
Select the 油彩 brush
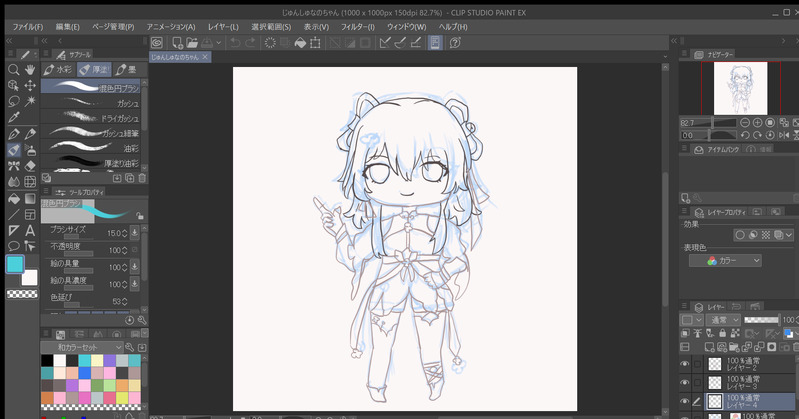[91, 148]
